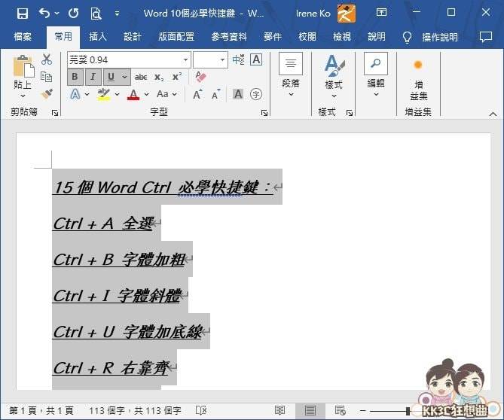Expand the font name dropdown arrow
The width and height of the screenshot is (504, 420).
pyautogui.click(x=185, y=59)
